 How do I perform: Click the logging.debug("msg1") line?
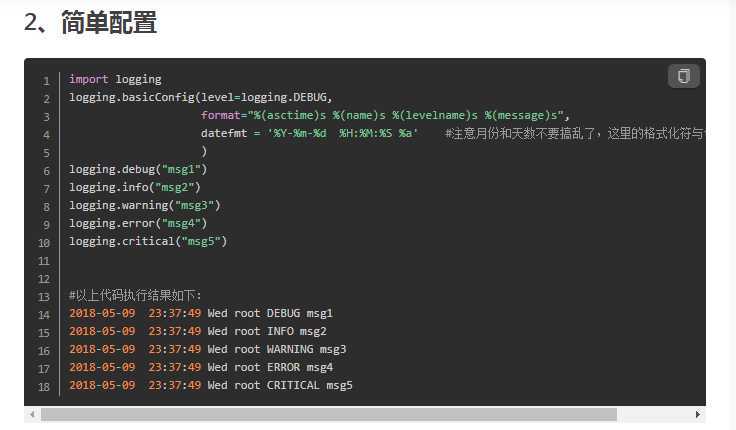pyautogui.click(x=138, y=169)
